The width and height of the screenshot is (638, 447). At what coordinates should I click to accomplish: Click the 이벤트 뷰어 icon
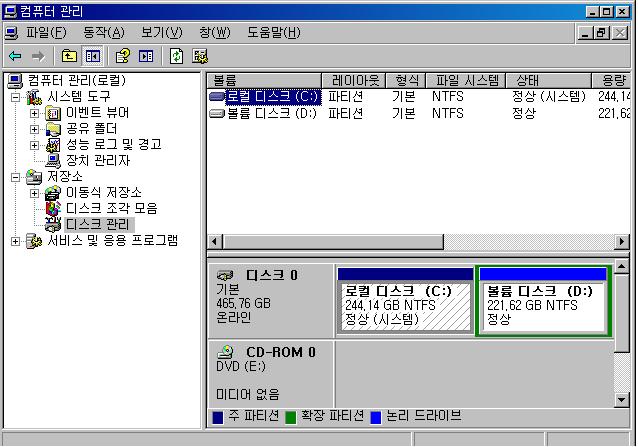53,113
